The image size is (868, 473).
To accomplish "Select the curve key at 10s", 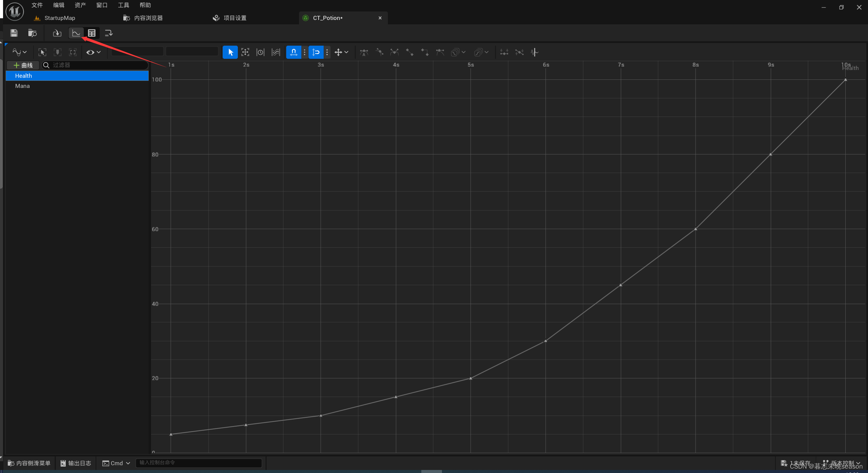I will point(846,80).
